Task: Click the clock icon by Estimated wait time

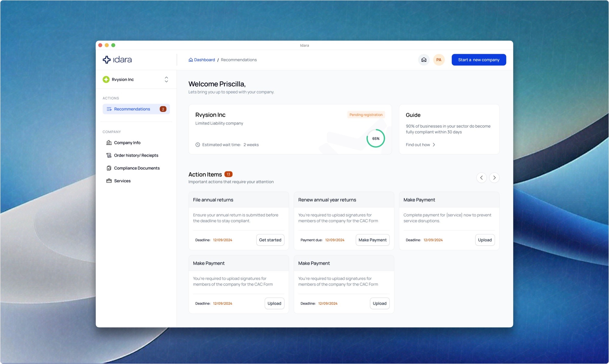Action: coord(198,145)
